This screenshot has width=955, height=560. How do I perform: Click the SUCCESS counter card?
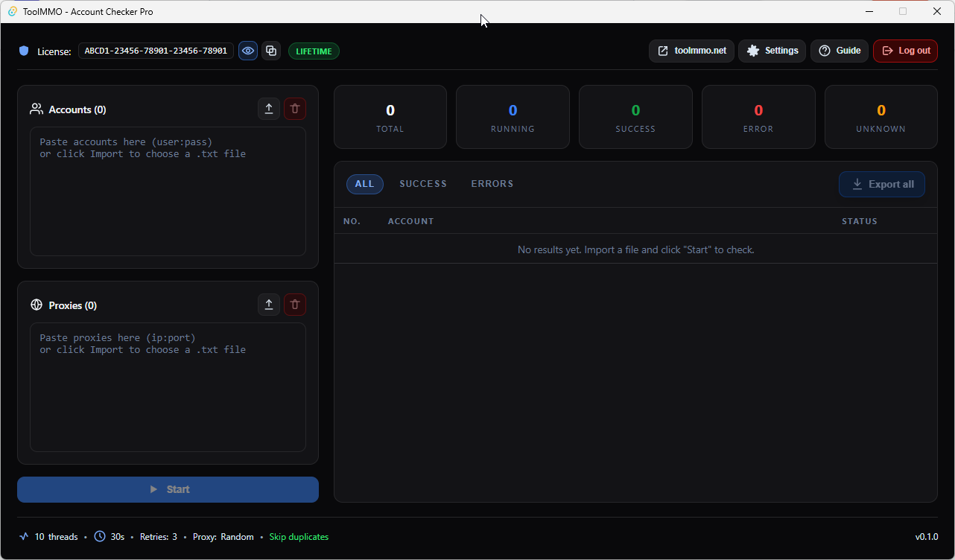tap(635, 117)
